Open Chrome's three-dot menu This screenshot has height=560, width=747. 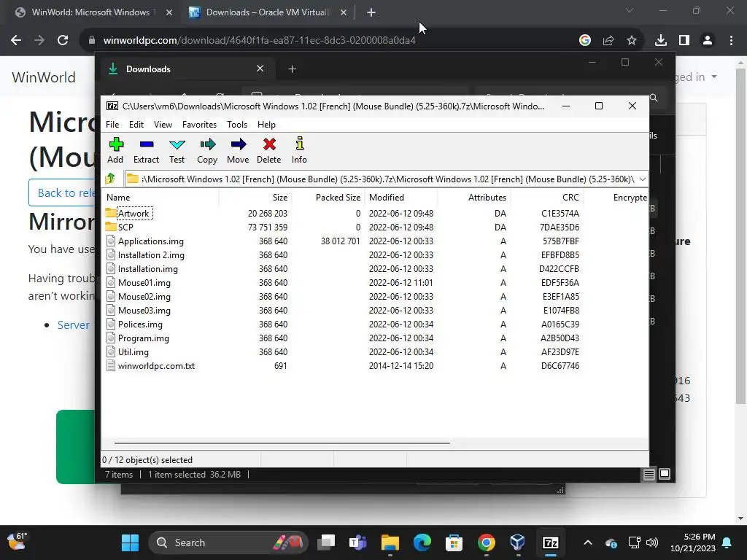click(x=731, y=40)
